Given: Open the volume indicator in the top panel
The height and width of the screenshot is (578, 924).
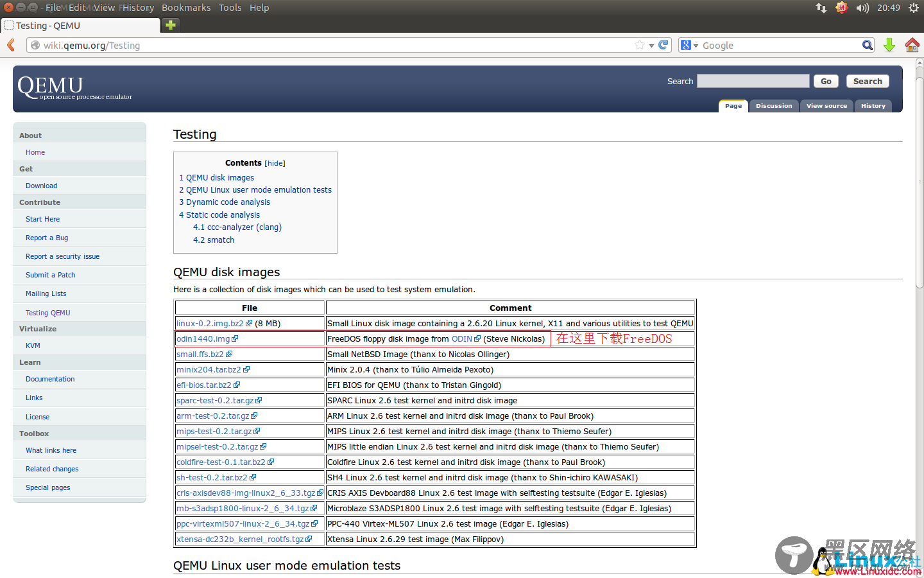Looking at the screenshot, I should 862,8.
